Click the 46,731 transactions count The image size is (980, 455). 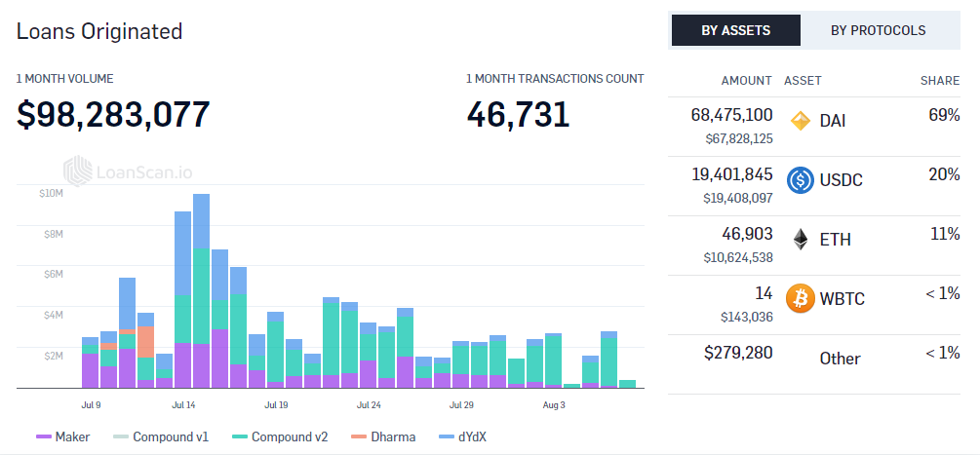click(518, 114)
